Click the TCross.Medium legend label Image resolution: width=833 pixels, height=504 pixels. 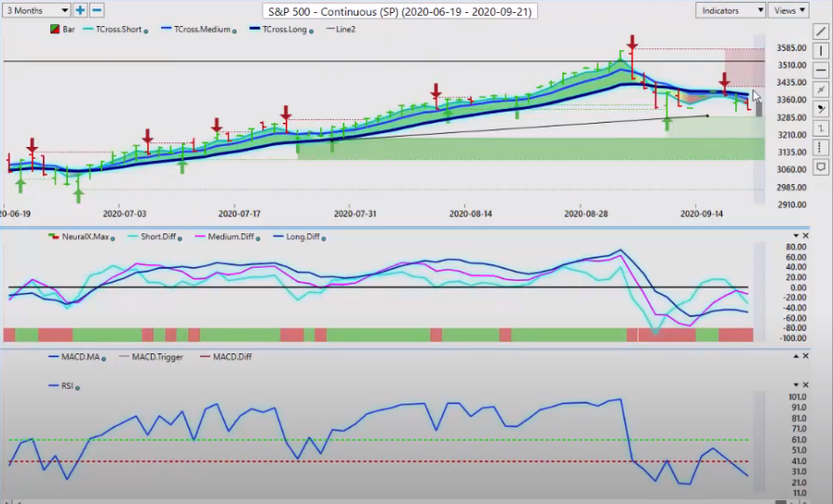[202, 29]
